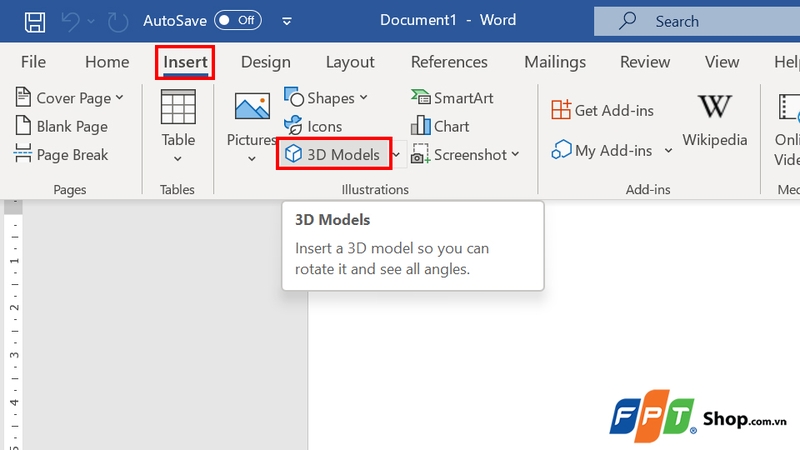Insert a Chart

(440, 126)
